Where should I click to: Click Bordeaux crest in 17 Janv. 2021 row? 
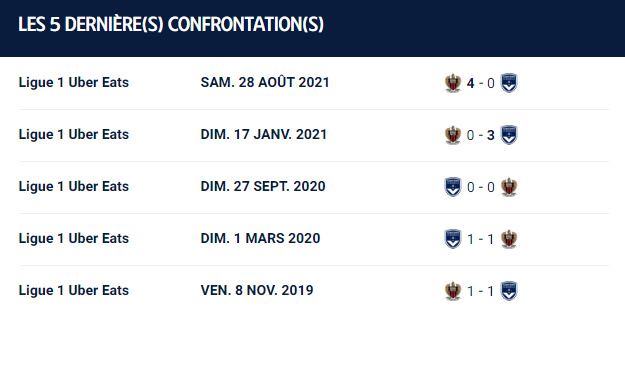(x=509, y=135)
